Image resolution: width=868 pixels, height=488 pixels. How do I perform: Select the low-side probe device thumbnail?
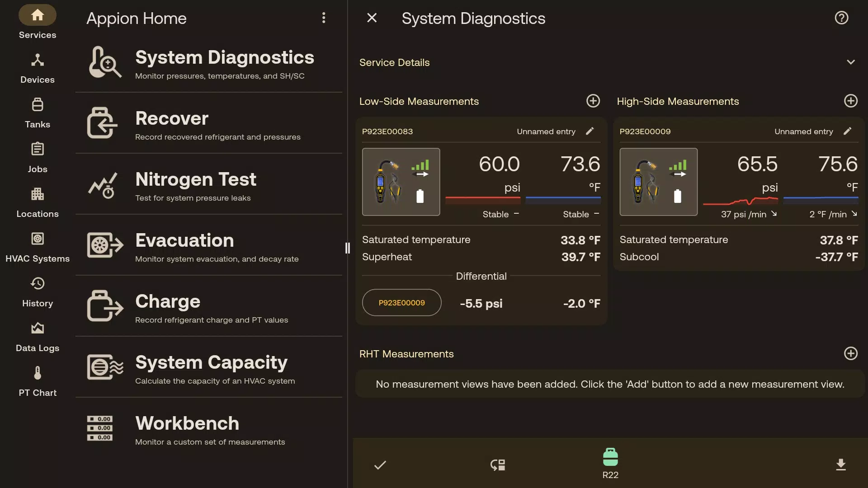click(401, 182)
